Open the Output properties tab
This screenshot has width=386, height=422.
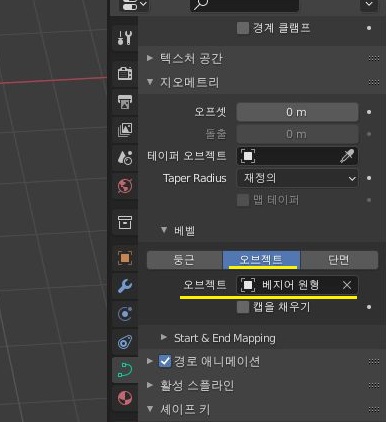pyautogui.click(x=125, y=102)
